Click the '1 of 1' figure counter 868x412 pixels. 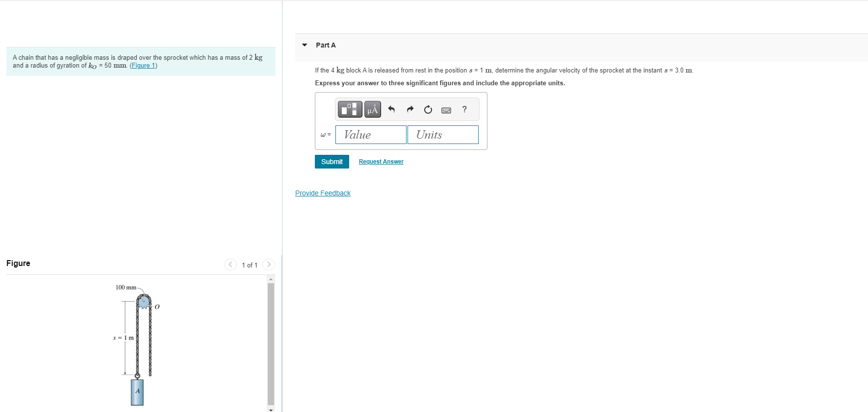pyautogui.click(x=250, y=265)
